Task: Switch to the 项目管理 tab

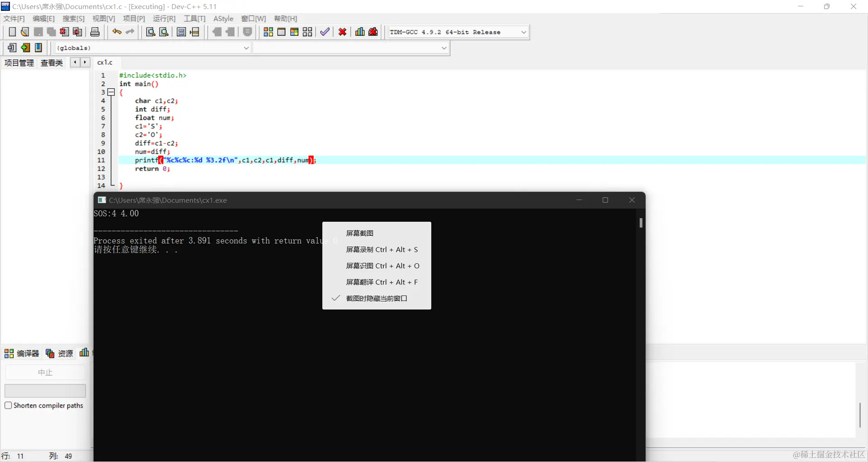Action: (x=19, y=63)
